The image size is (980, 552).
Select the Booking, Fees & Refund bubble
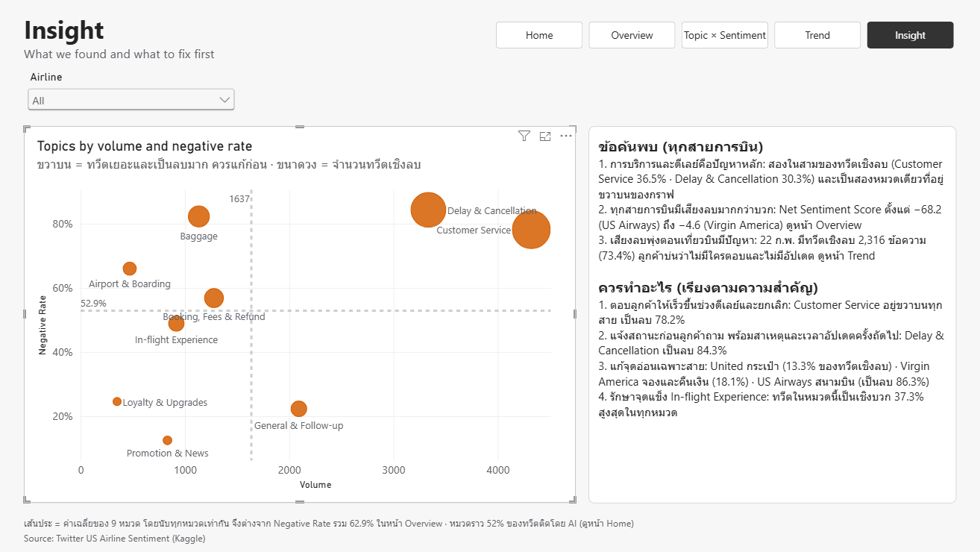tap(214, 298)
